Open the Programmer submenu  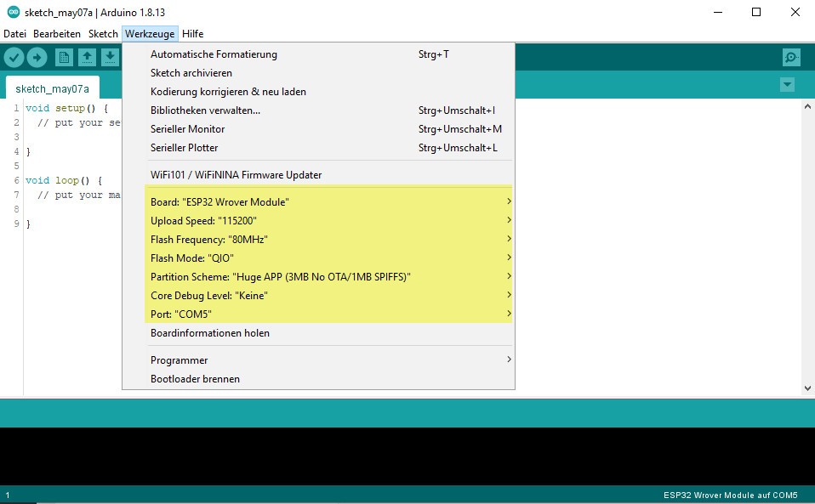coord(330,360)
